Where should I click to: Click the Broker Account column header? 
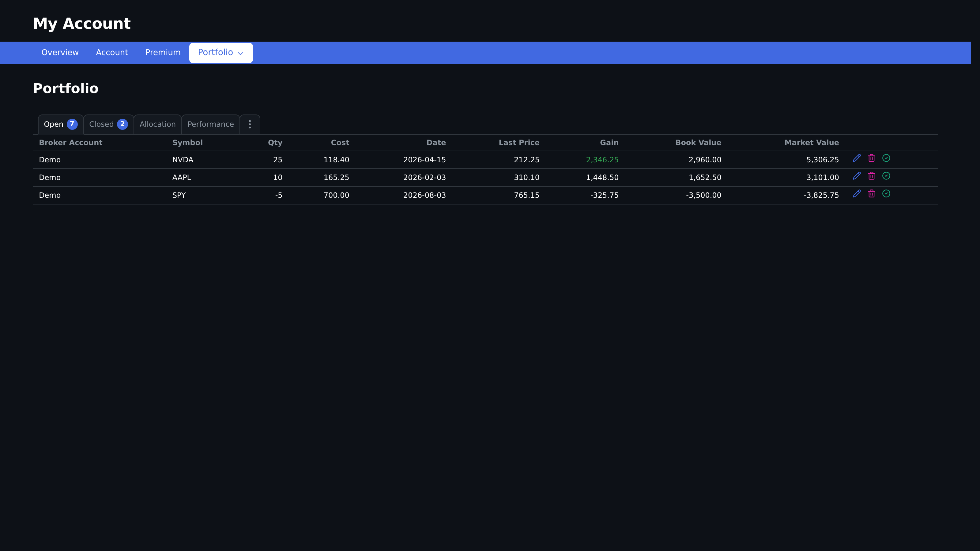tap(71, 143)
